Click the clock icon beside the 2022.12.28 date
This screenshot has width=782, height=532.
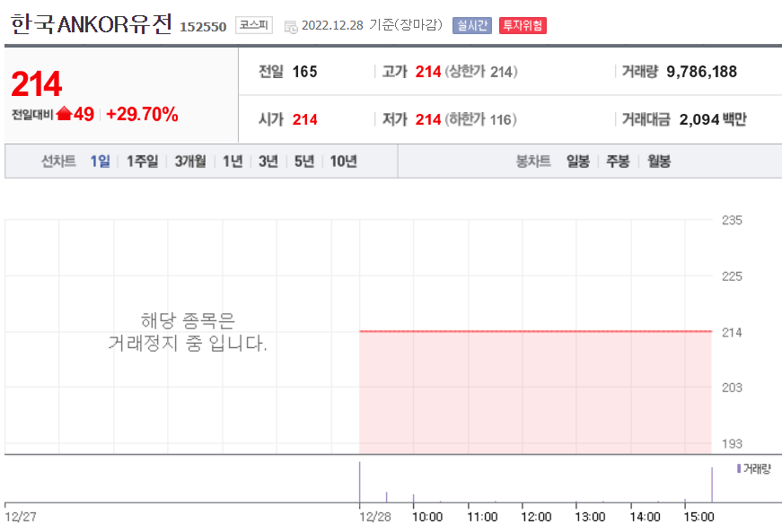[290, 27]
